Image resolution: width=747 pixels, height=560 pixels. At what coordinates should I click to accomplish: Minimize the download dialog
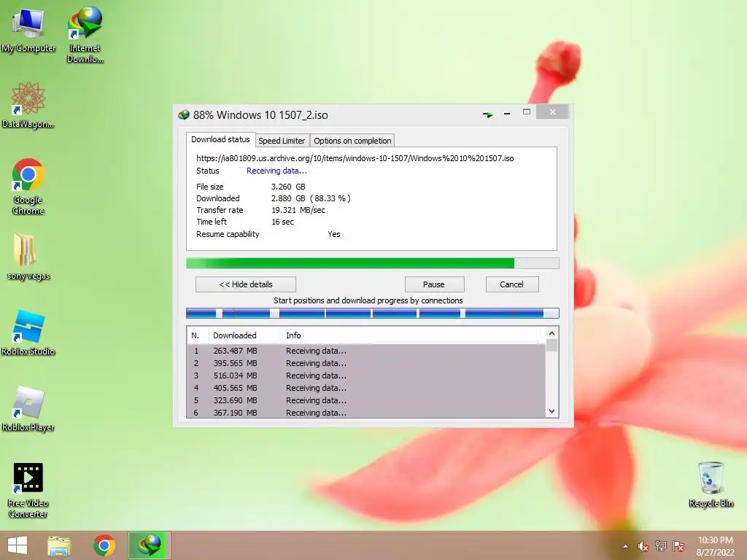point(507,113)
